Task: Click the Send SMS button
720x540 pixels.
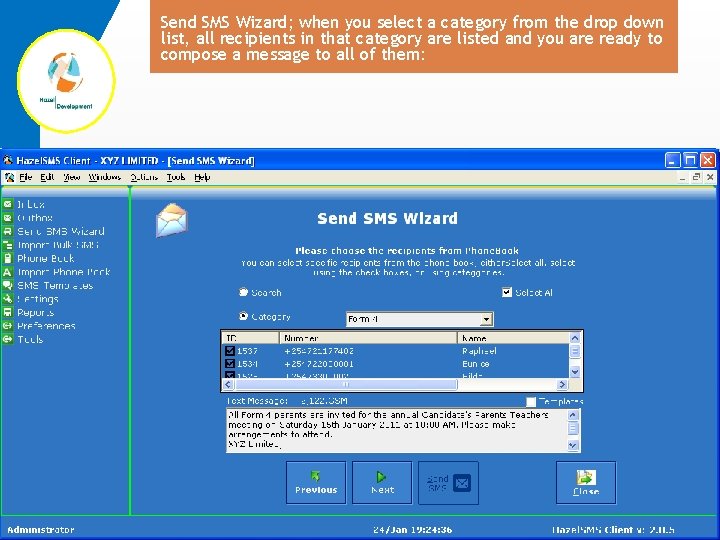Action: pyautogui.click(x=448, y=483)
